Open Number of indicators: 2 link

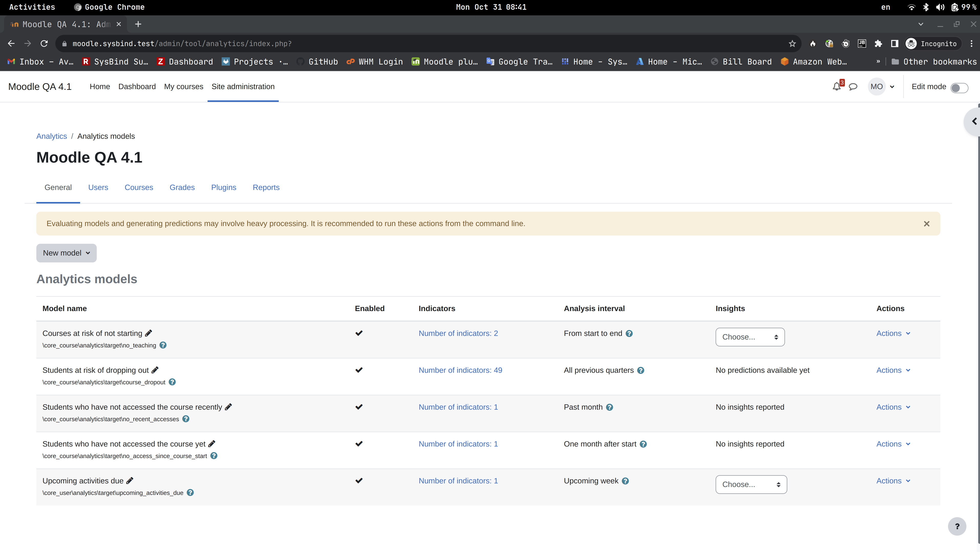pyautogui.click(x=458, y=334)
